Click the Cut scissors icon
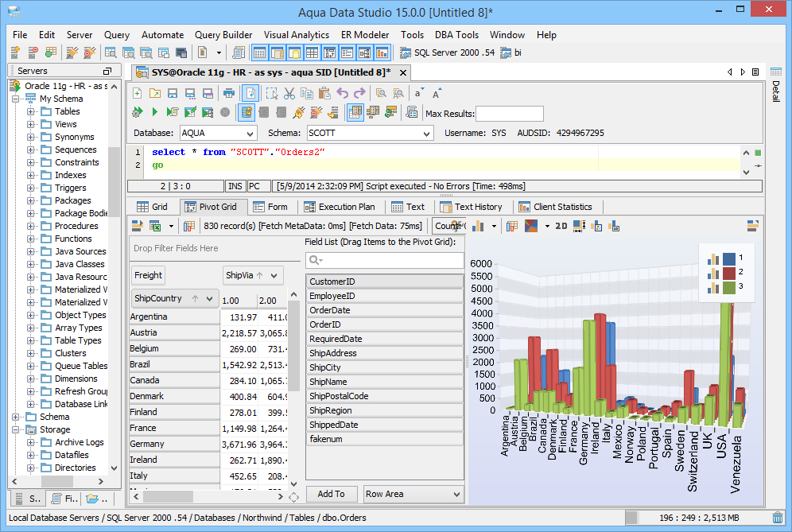 click(x=289, y=93)
